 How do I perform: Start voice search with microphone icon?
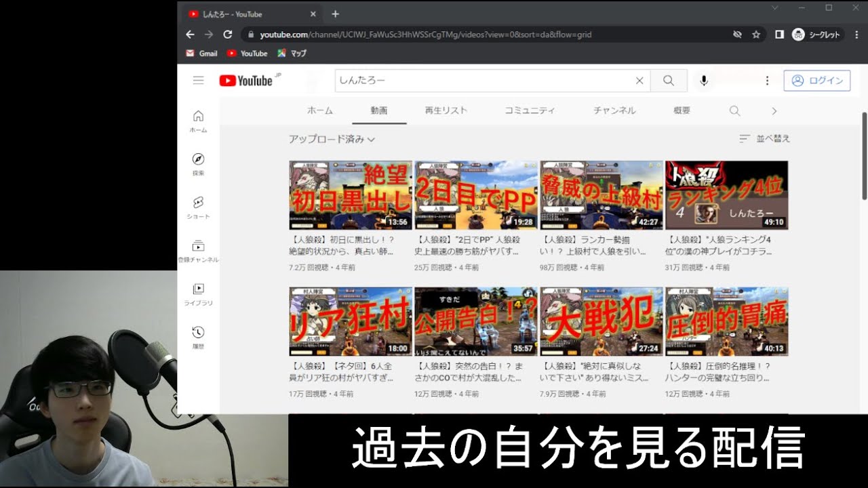pos(704,81)
